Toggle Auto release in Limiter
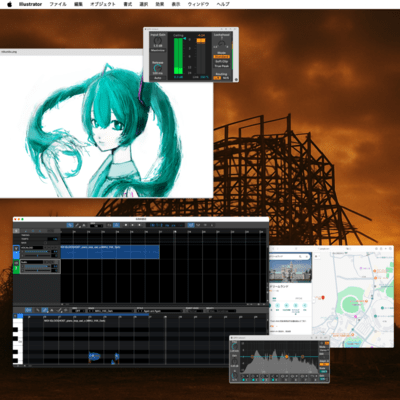This screenshot has width=400, height=400. pyautogui.click(x=158, y=78)
